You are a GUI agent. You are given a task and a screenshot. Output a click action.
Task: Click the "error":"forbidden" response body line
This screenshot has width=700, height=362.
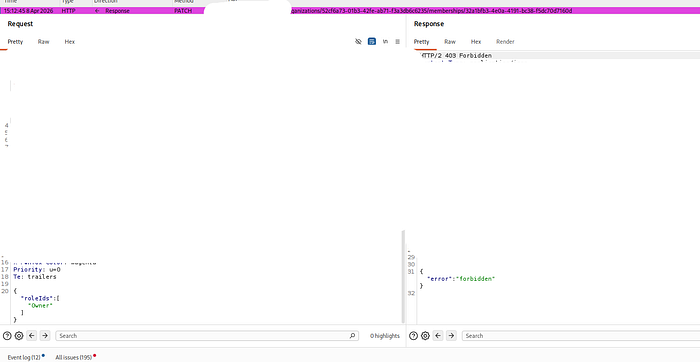[x=461, y=279]
